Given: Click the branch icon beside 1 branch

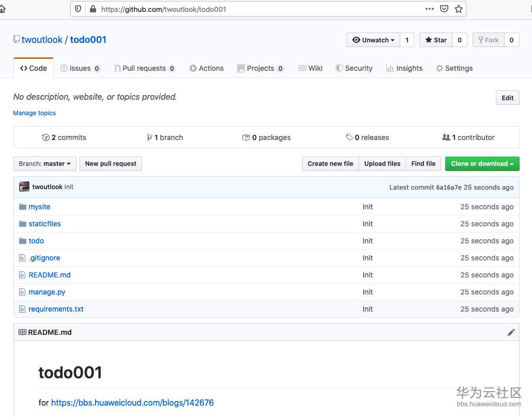Looking at the screenshot, I should [x=149, y=137].
